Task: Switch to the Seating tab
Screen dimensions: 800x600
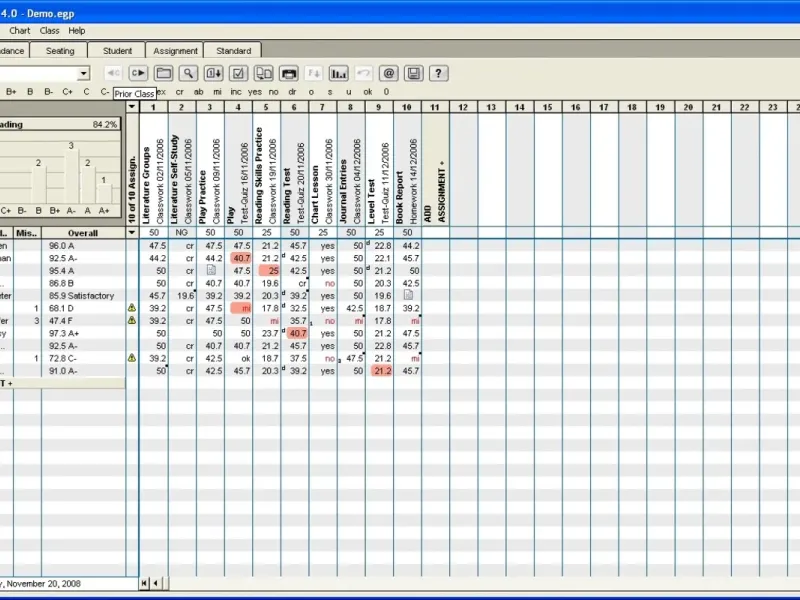Action: click(60, 51)
